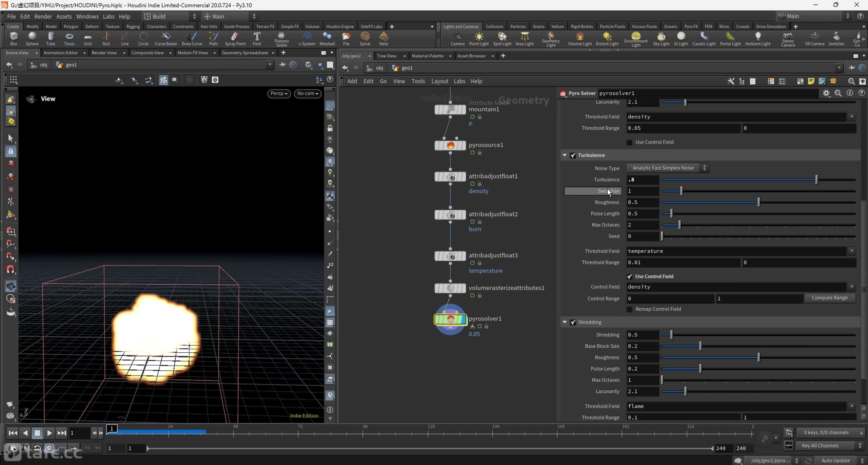Viewport: 868px width, 465px height.
Task: Select the mountain1 node
Action: click(450, 109)
